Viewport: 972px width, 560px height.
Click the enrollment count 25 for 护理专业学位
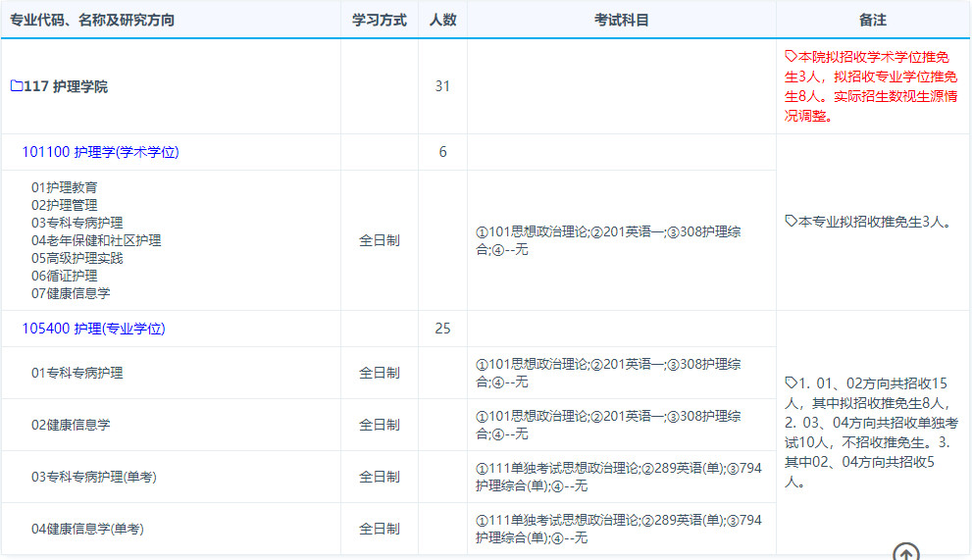point(442,329)
